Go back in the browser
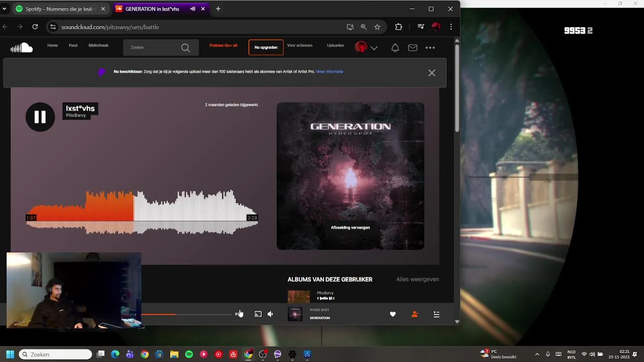The image size is (644, 362). click(x=5, y=27)
